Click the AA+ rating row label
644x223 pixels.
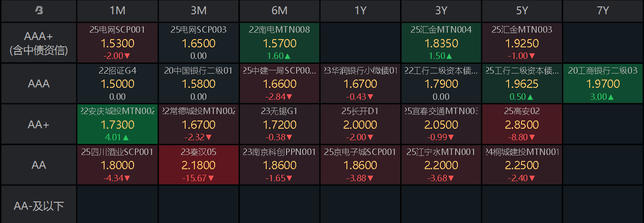(x=39, y=124)
